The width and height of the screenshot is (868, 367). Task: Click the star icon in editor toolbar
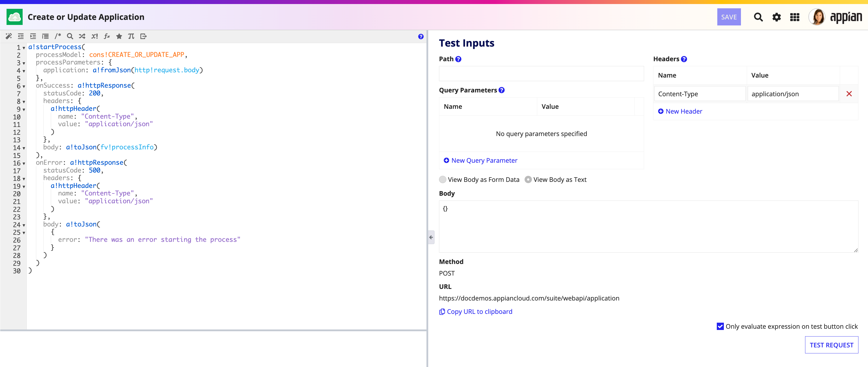[x=119, y=36]
